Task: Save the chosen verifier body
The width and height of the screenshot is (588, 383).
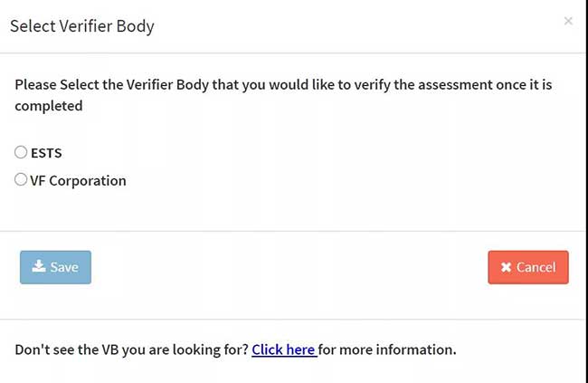Action: pos(55,267)
